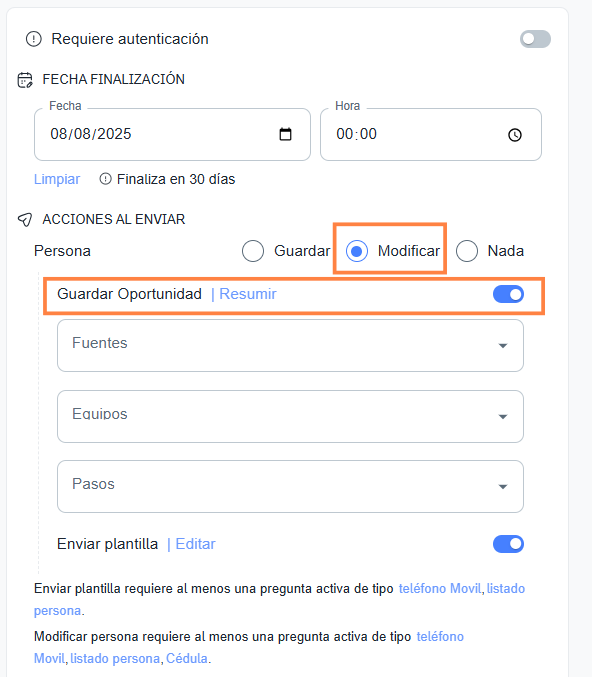
Task: Click the Hora time input field
Action: [x=431, y=134]
